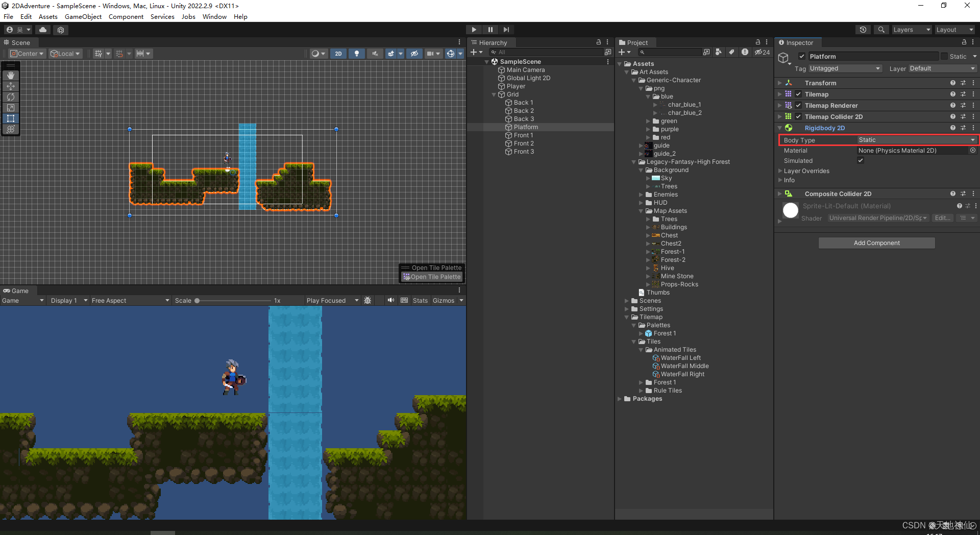Click Add Component button
This screenshot has height=535, width=980.
(877, 243)
